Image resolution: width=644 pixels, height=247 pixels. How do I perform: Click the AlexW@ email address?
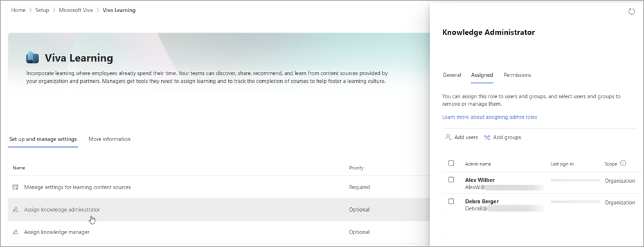(505, 187)
